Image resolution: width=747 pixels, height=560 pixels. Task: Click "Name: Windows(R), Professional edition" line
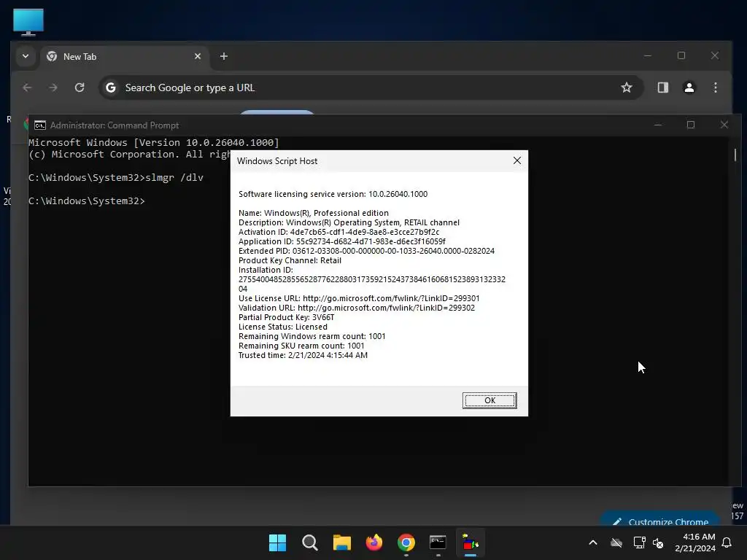314,213
